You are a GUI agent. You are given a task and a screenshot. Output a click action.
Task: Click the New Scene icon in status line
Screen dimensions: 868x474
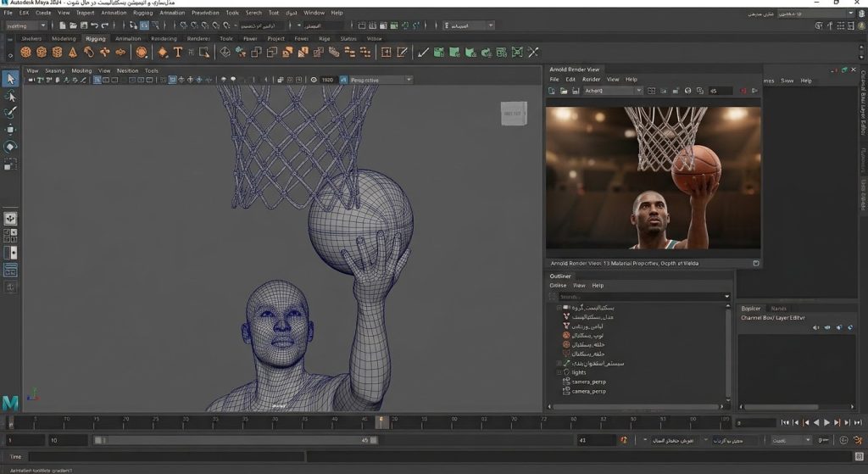coord(63,25)
